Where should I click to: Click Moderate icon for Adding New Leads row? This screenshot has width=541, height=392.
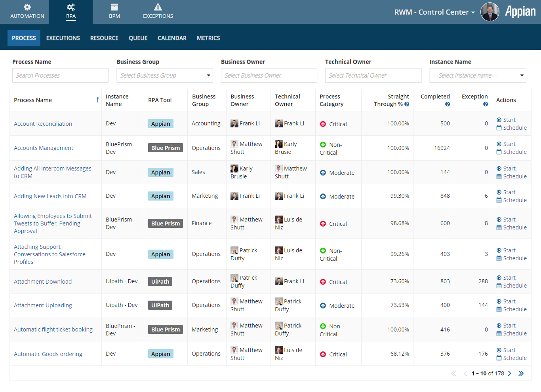click(x=323, y=197)
